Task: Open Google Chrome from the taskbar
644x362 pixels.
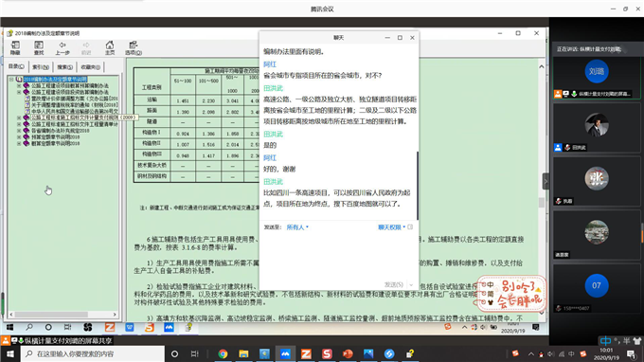Action: pyautogui.click(x=223, y=353)
